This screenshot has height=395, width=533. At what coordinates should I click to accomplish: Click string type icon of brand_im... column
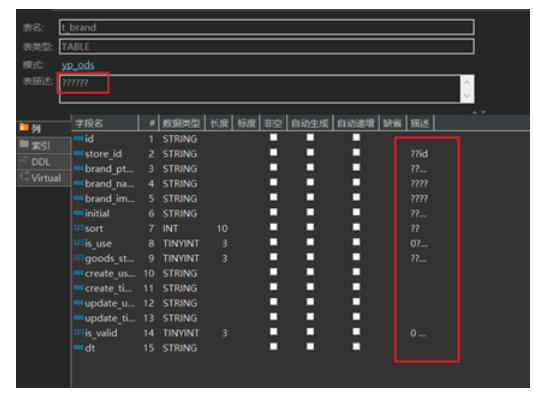(x=79, y=198)
